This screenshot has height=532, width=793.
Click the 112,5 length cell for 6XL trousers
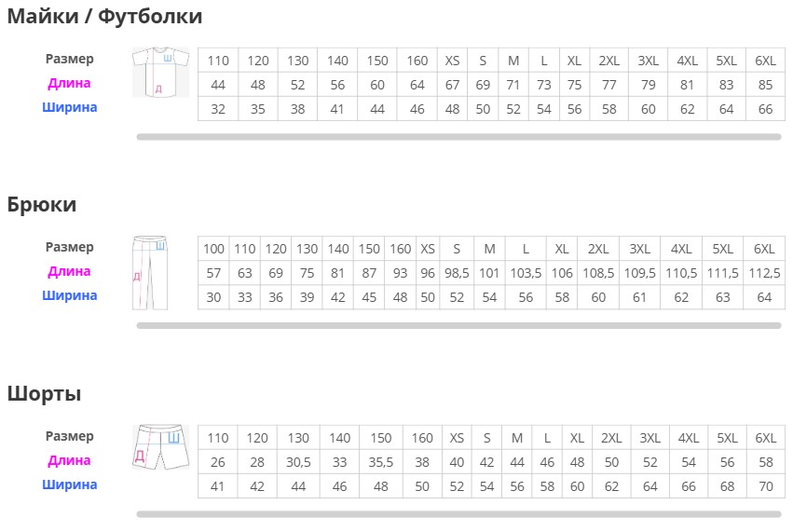click(764, 273)
